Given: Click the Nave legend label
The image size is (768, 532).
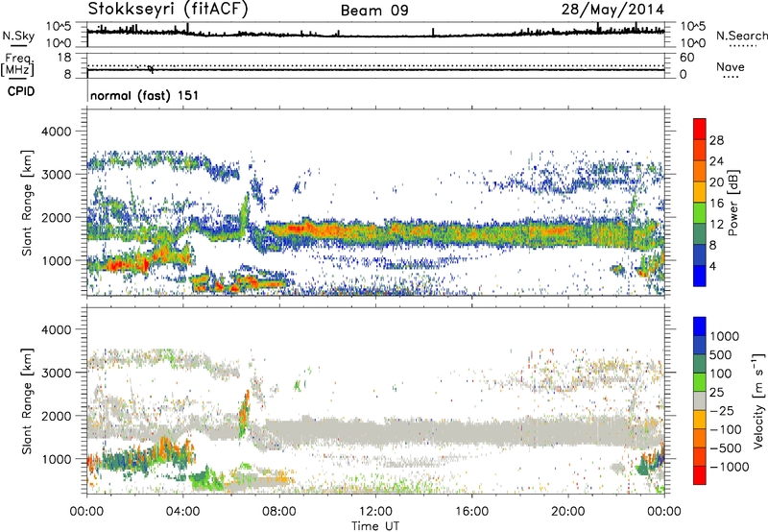Looking at the screenshot, I should pyautogui.click(x=731, y=67).
